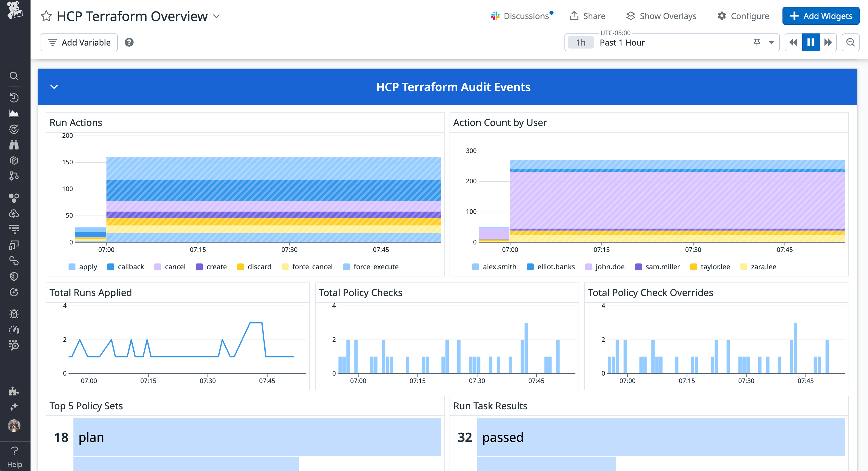Open error tracking via the bug icon
The width and height of the screenshot is (868, 471).
(14, 314)
